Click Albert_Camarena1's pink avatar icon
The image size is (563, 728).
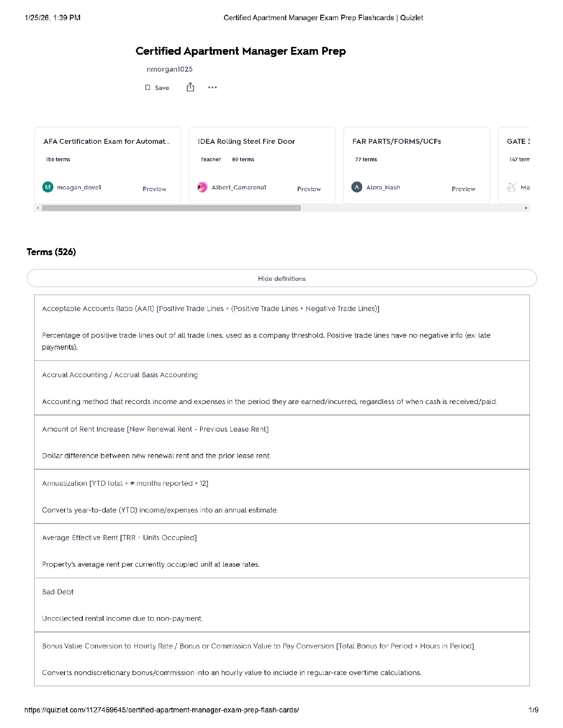(202, 187)
